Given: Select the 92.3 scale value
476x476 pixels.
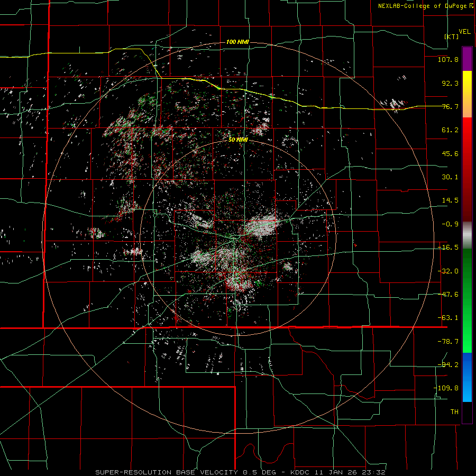Looking at the screenshot, I should (x=450, y=83).
